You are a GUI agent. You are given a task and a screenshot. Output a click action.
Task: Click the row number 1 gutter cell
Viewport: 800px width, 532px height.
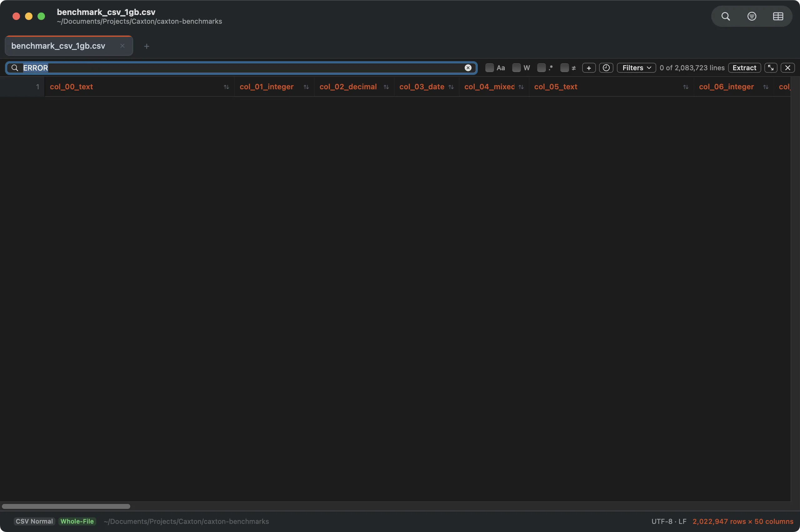(x=22, y=87)
